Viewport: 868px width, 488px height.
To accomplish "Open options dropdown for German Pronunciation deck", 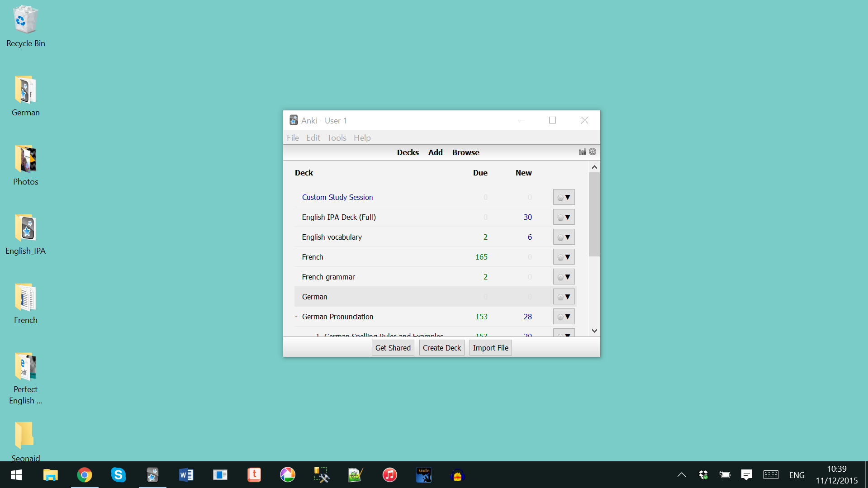I will coord(564,317).
